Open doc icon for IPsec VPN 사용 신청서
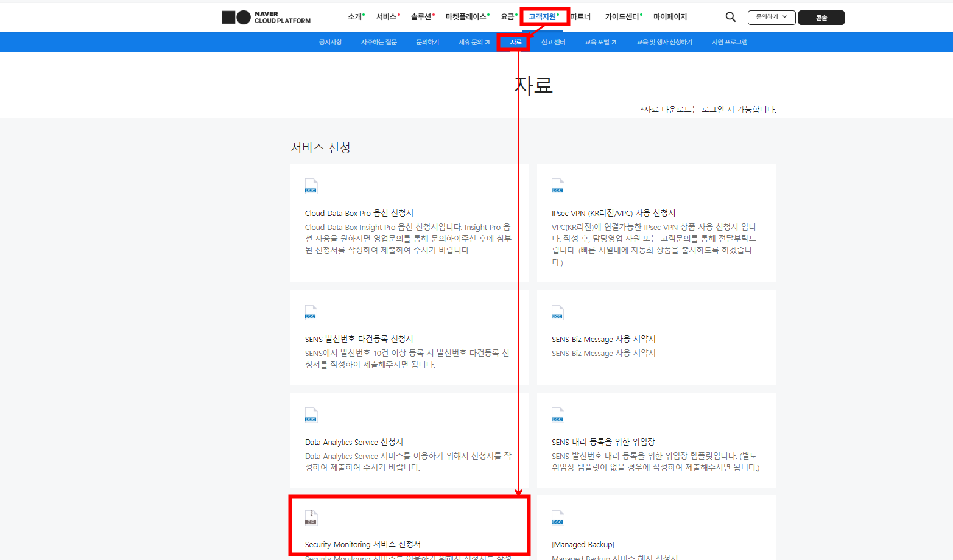The height and width of the screenshot is (560, 953). click(558, 186)
